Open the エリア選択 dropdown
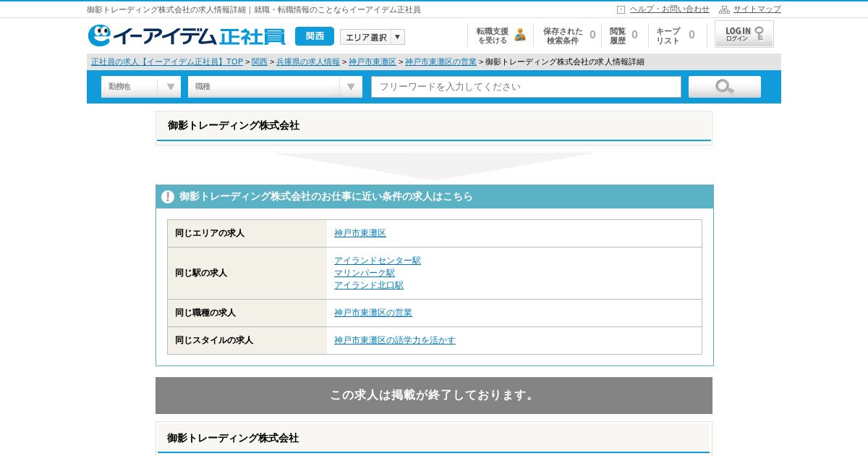The image size is (868, 456). point(373,37)
